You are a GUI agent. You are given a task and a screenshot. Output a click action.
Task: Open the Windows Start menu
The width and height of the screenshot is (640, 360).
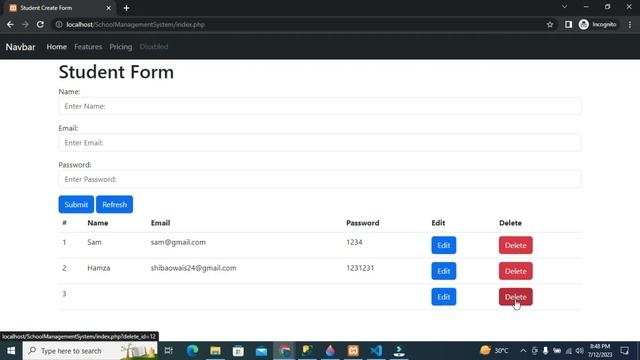coord(11,351)
